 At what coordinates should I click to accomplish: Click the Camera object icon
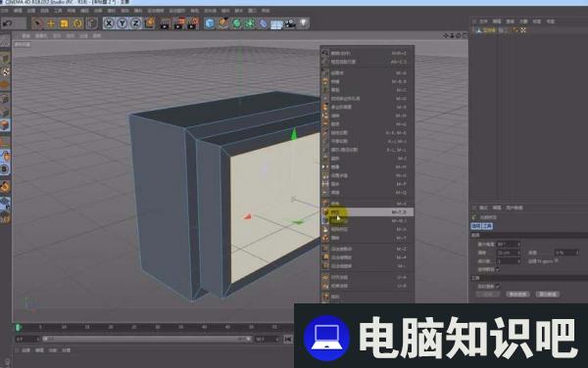pos(290,23)
